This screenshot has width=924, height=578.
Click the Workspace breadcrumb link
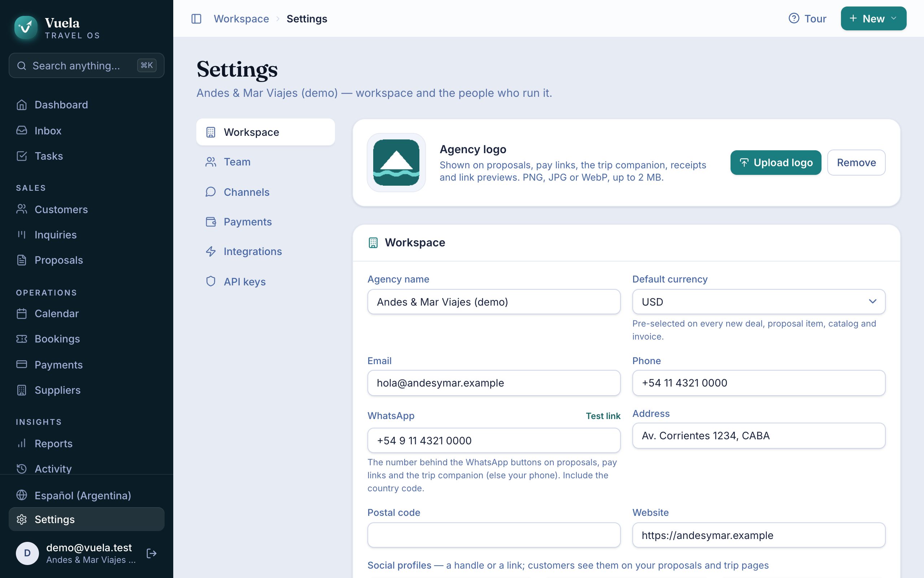point(241,19)
